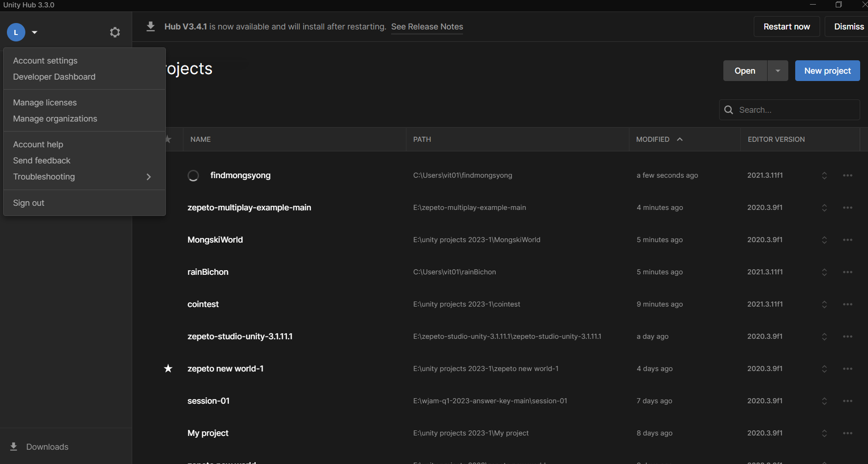
Task: Open more options for session-01
Action: (x=848, y=401)
